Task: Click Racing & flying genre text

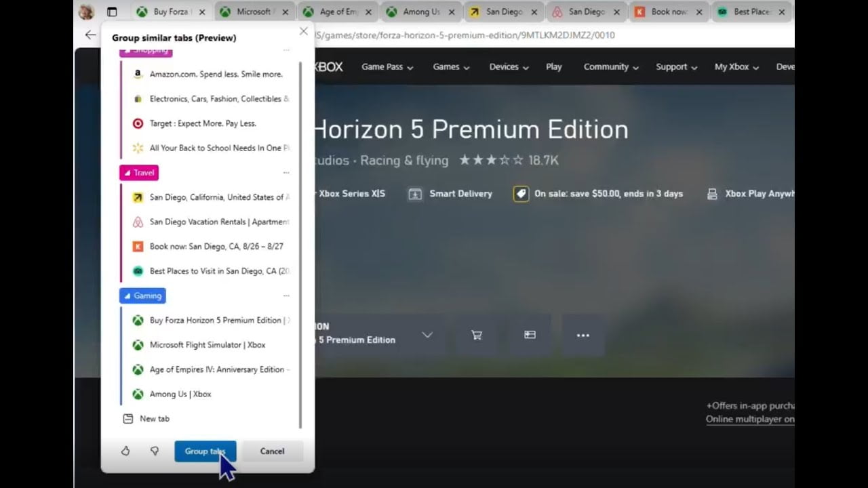Action: click(x=404, y=161)
